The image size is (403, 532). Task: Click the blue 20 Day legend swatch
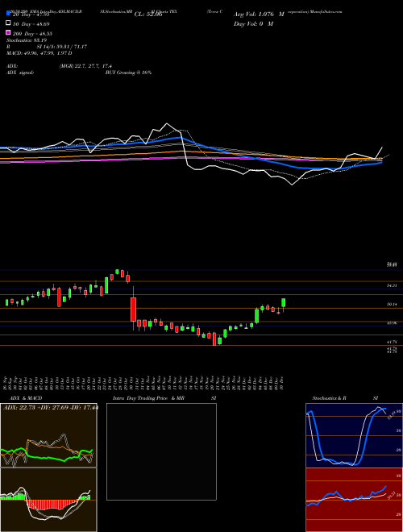(x=8, y=14)
